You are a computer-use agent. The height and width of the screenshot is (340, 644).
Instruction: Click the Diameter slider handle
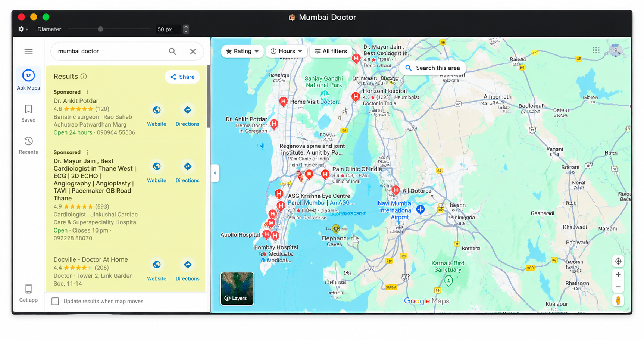point(100,29)
